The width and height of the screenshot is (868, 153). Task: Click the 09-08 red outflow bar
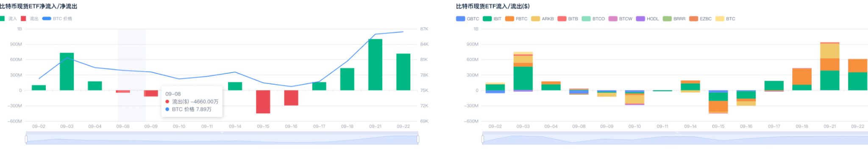[123, 92]
